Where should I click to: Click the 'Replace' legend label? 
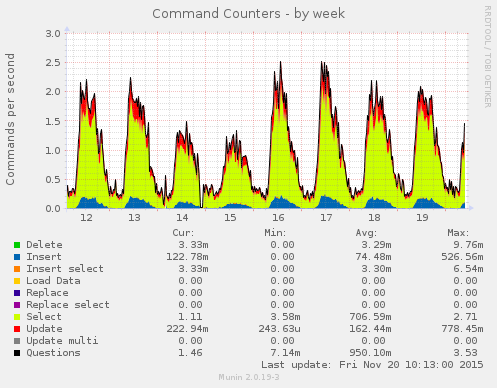47,293
